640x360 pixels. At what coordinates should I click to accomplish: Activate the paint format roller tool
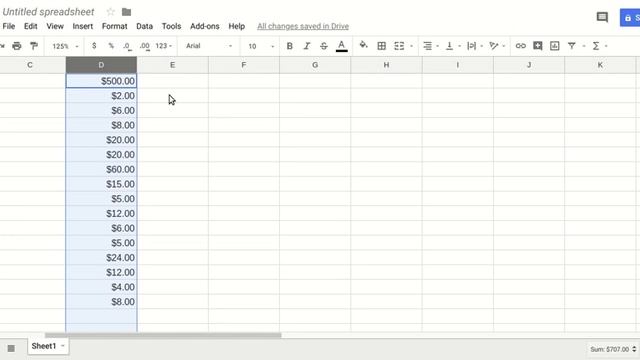(34, 46)
